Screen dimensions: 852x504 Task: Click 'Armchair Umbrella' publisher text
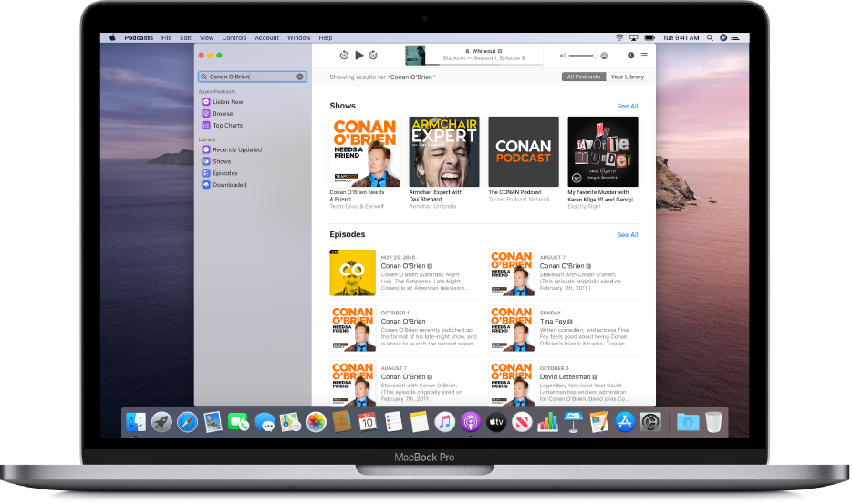[x=432, y=206]
